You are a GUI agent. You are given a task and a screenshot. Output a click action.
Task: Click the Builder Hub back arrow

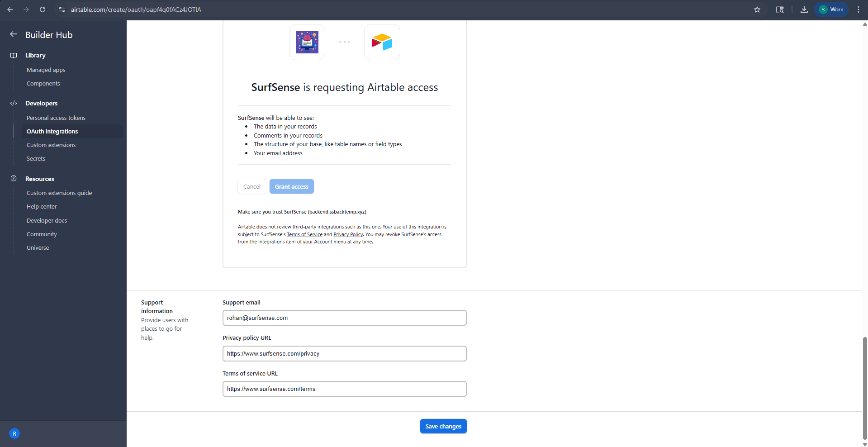14,34
